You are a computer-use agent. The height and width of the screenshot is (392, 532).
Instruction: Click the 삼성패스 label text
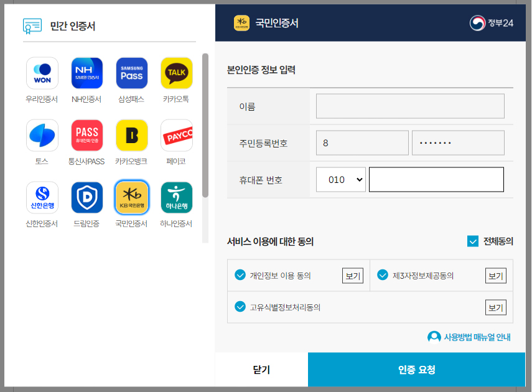(x=131, y=99)
